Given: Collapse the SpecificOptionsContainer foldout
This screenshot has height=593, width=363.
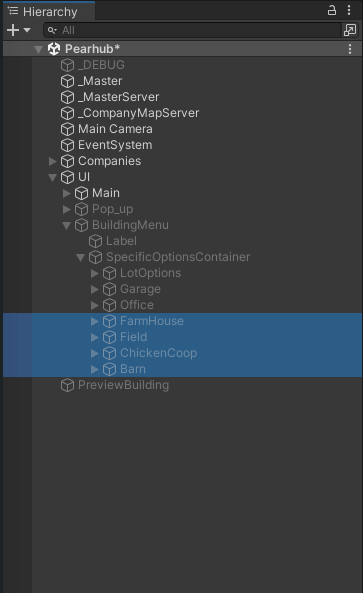Looking at the screenshot, I should 80,258.
